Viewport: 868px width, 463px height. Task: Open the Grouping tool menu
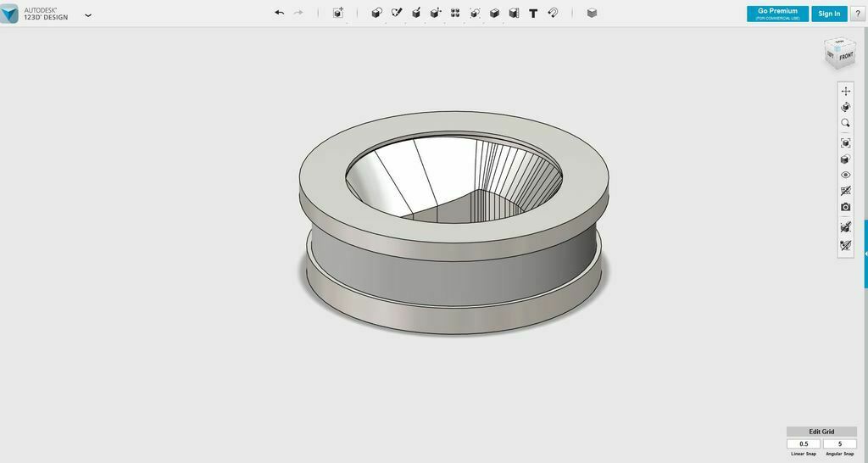pyautogui.click(x=475, y=13)
